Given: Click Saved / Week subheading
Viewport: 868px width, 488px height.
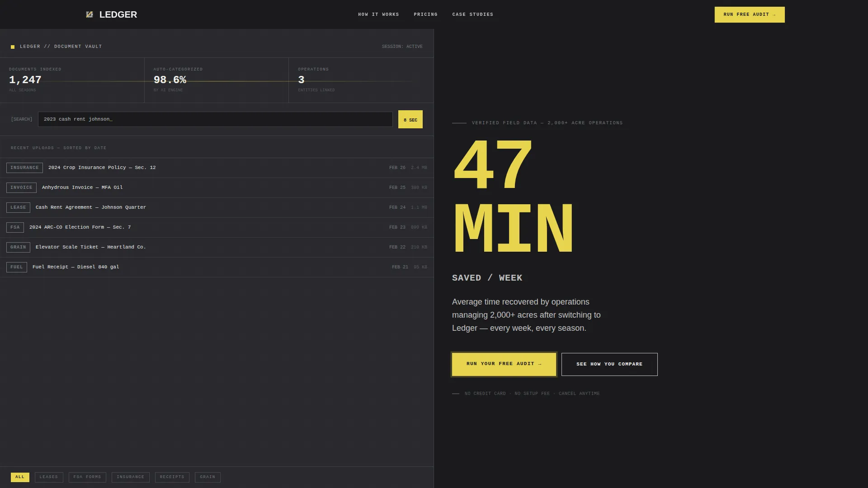Looking at the screenshot, I should click(487, 278).
